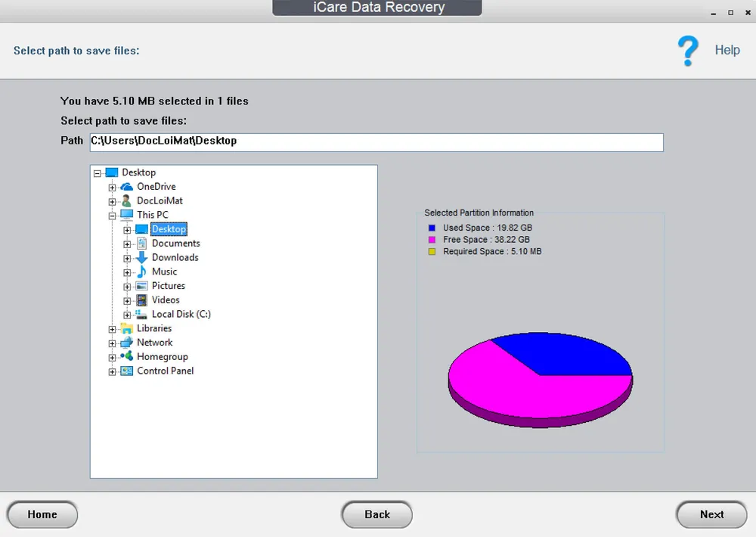Select the Homegroup icon

click(x=125, y=356)
